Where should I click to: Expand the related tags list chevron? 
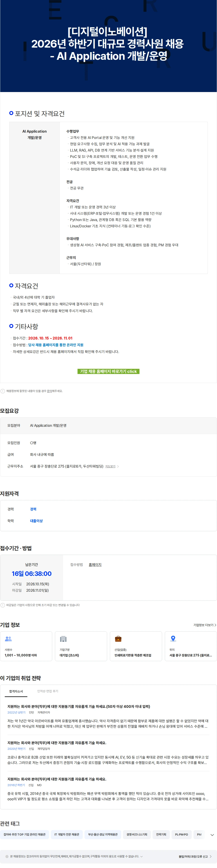click(x=212, y=835)
